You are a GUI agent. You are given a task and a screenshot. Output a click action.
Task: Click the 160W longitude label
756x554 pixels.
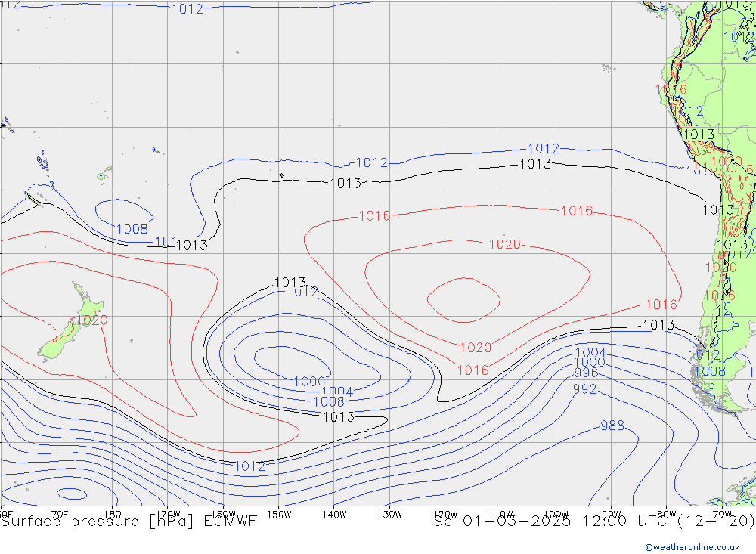(223, 515)
